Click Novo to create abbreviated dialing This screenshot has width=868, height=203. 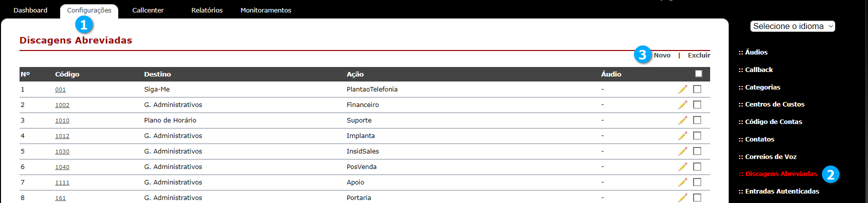[x=662, y=55]
